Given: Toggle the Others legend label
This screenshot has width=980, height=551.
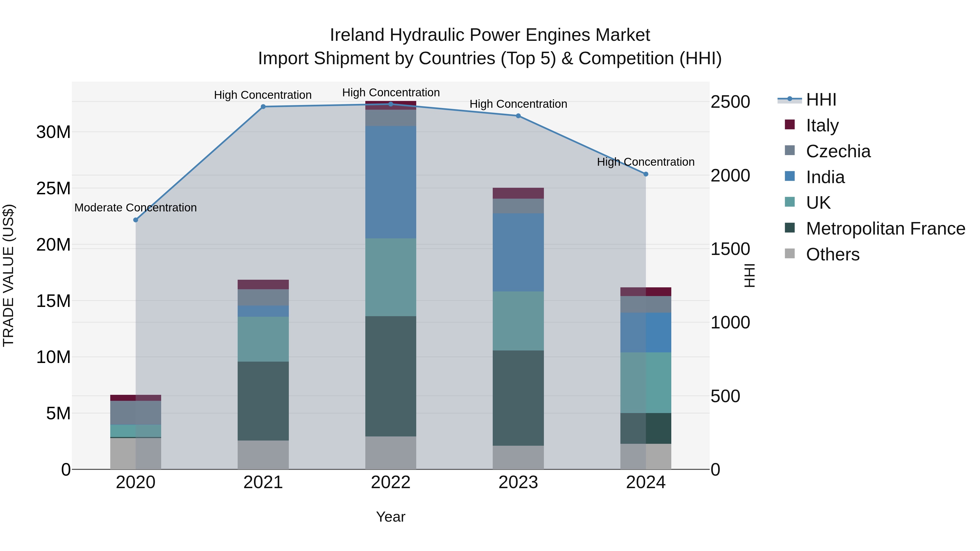Looking at the screenshot, I should (x=833, y=255).
